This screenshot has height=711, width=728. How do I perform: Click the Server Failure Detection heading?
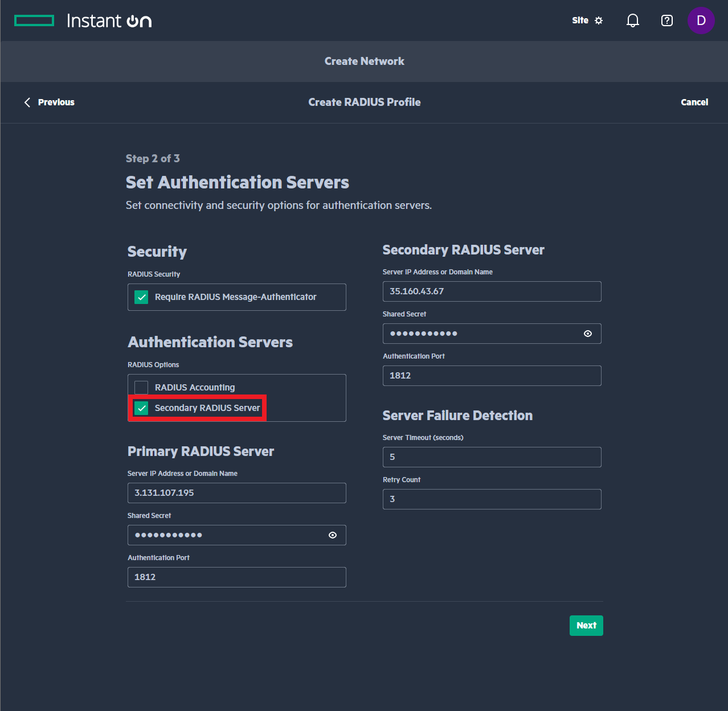[457, 416]
